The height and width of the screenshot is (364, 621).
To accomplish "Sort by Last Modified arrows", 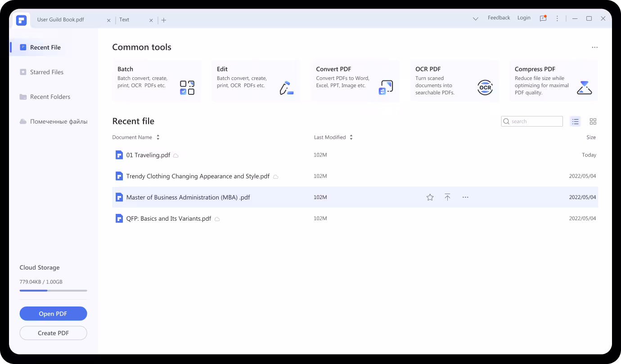I will tap(351, 138).
